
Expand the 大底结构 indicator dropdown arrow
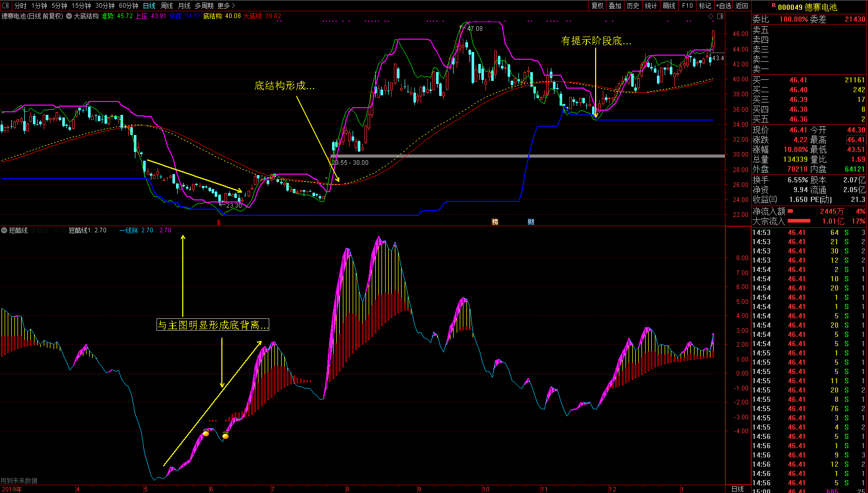click(69, 16)
